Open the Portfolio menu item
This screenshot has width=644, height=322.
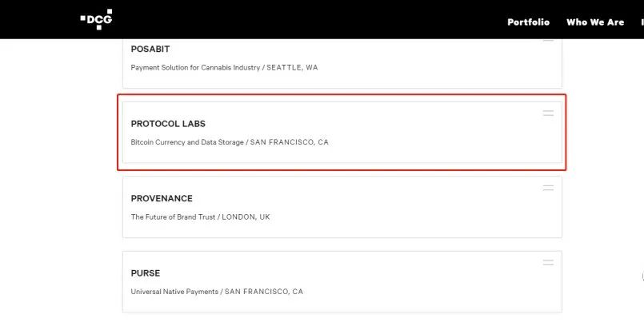point(528,22)
